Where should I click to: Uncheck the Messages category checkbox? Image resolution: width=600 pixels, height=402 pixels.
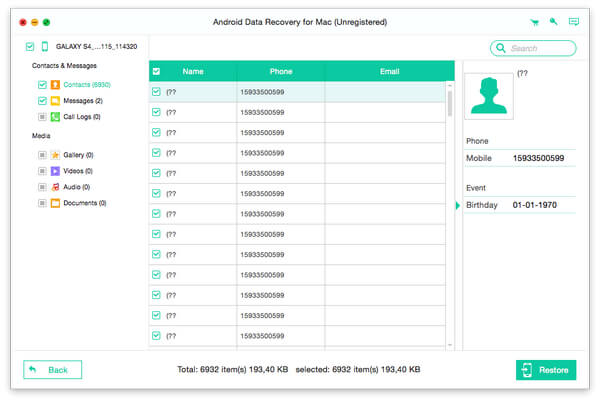[42, 101]
